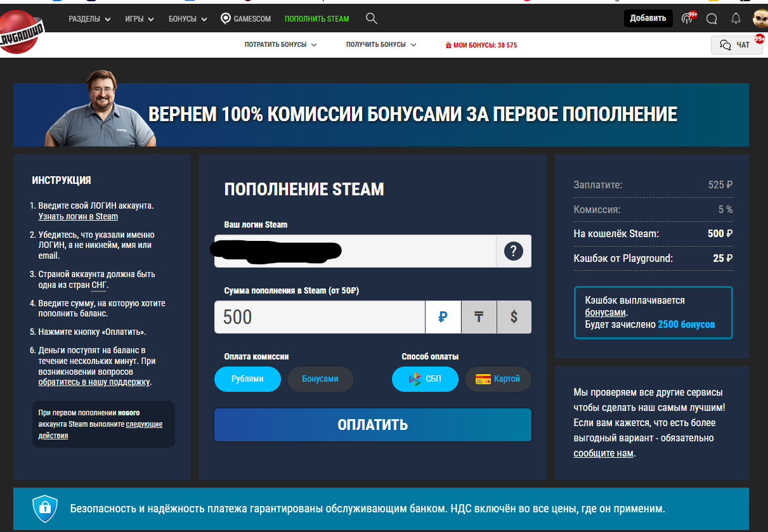The height and width of the screenshot is (532, 768).
Task: Click the ОПЛАТИТЬ button
Action: pyautogui.click(x=373, y=425)
